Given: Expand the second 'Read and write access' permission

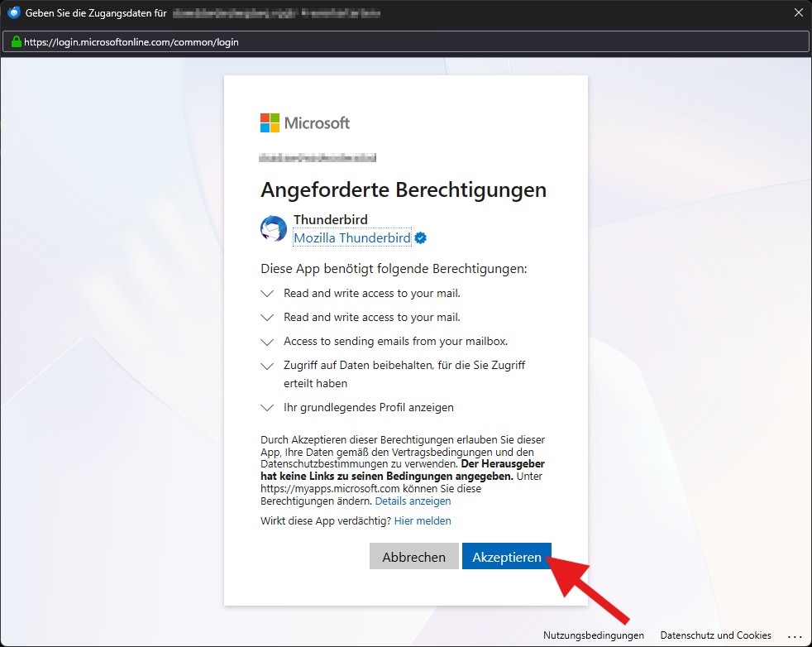Looking at the screenshot, I should (267, 318).
